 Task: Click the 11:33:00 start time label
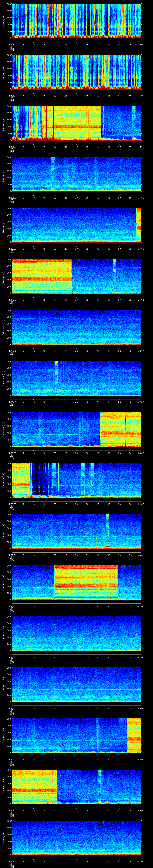[x=12, y=249]
